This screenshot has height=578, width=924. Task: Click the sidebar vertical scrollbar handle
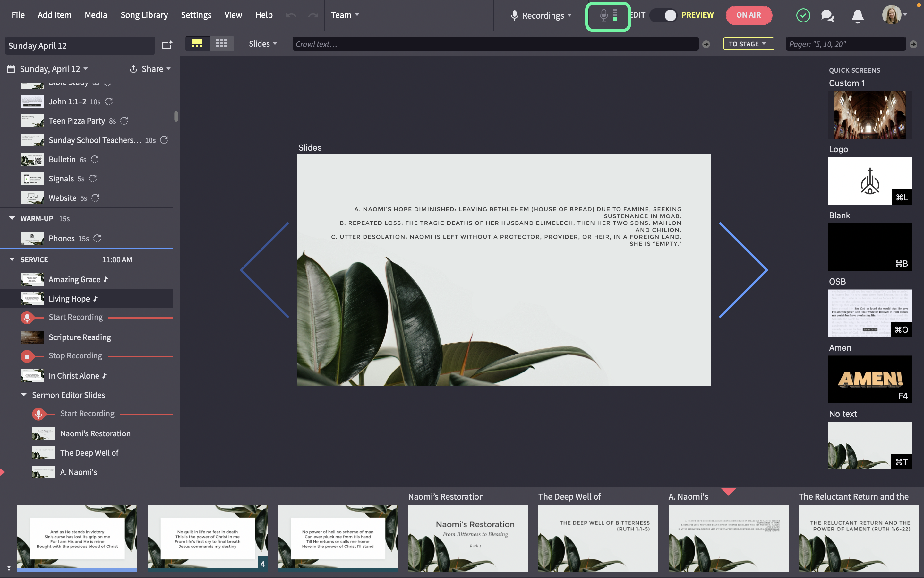point(176,116)
